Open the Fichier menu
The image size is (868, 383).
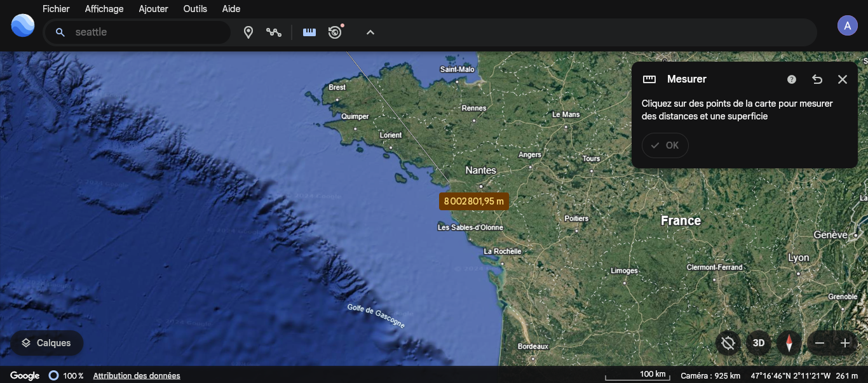pos(56,9)
